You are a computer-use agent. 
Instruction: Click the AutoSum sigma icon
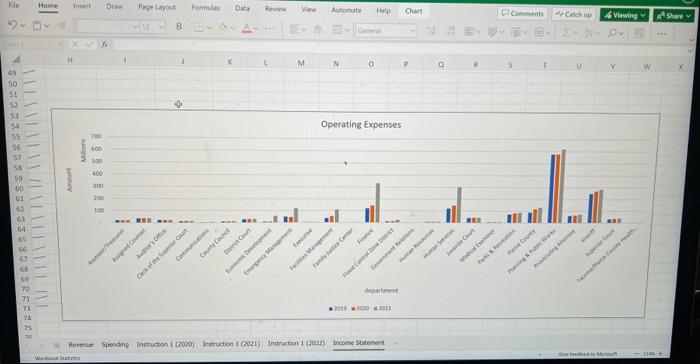point(567,33)
